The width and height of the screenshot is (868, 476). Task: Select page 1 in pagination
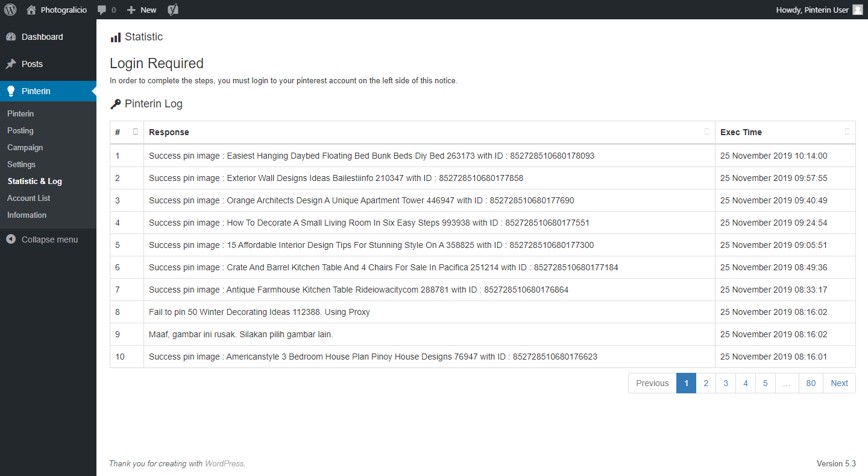pyautogui.click(x=686, y=383)
